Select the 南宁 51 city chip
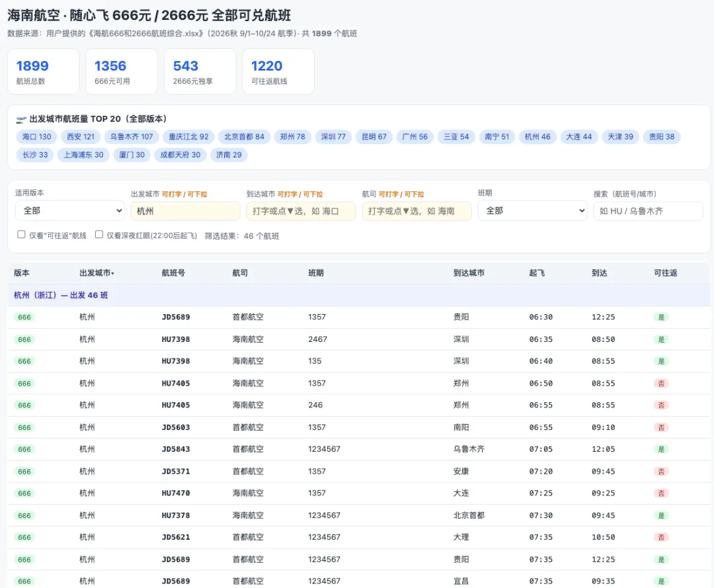 tap(496, 137)
